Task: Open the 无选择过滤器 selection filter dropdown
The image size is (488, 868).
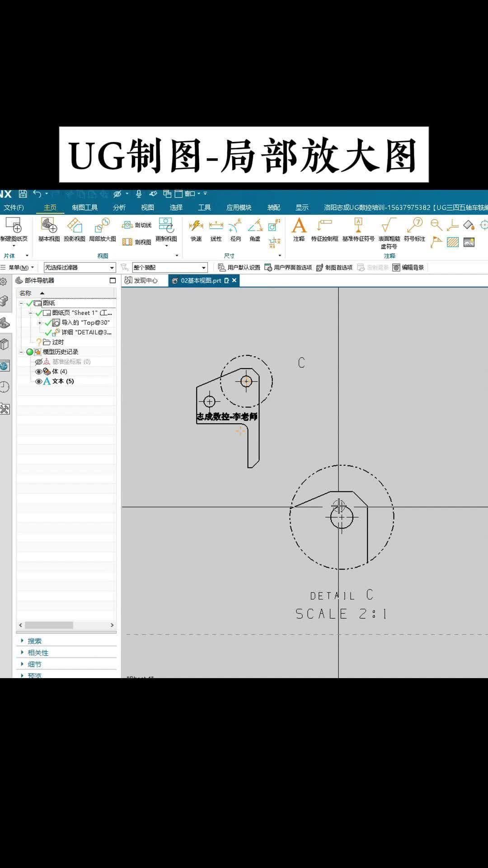Action: (x=80, y=268)
